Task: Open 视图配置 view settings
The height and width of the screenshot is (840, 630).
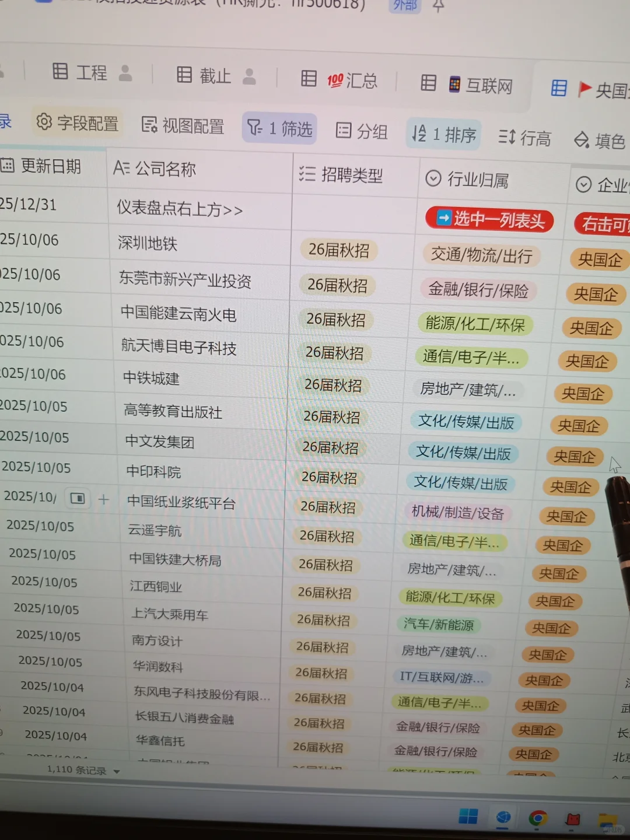Action: pos(183,125)
